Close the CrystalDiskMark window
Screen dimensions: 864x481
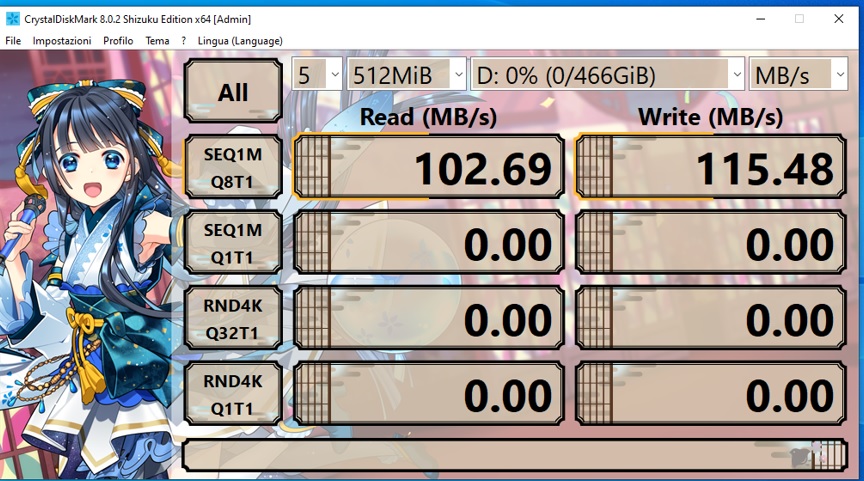[x=839, y=19]
